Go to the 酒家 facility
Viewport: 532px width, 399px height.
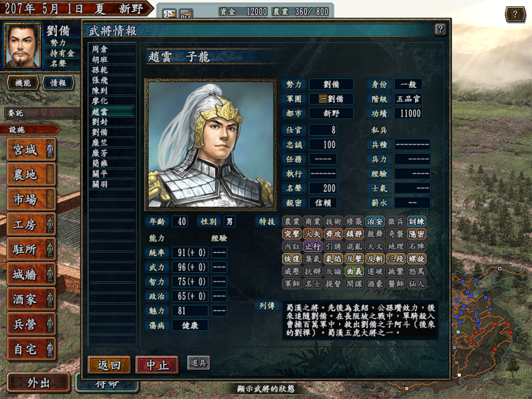pos(31,299)
